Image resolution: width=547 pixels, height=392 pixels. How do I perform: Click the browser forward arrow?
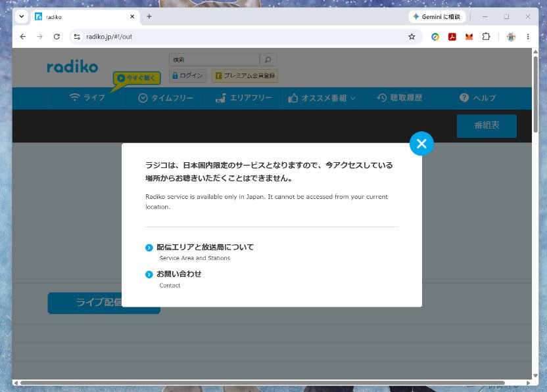point(39,37)
